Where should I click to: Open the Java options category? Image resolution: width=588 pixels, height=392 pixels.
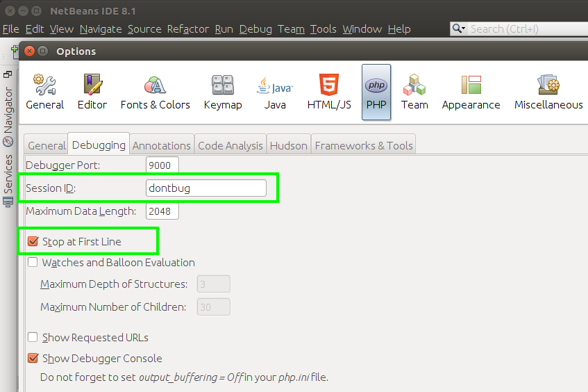[275, 92]
